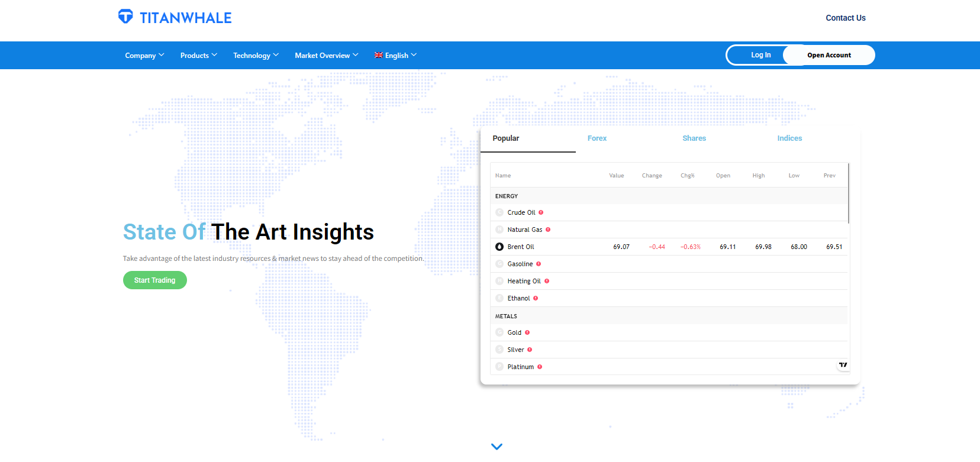
Task: Click red alert icon next to Gold
Action: 527,332
